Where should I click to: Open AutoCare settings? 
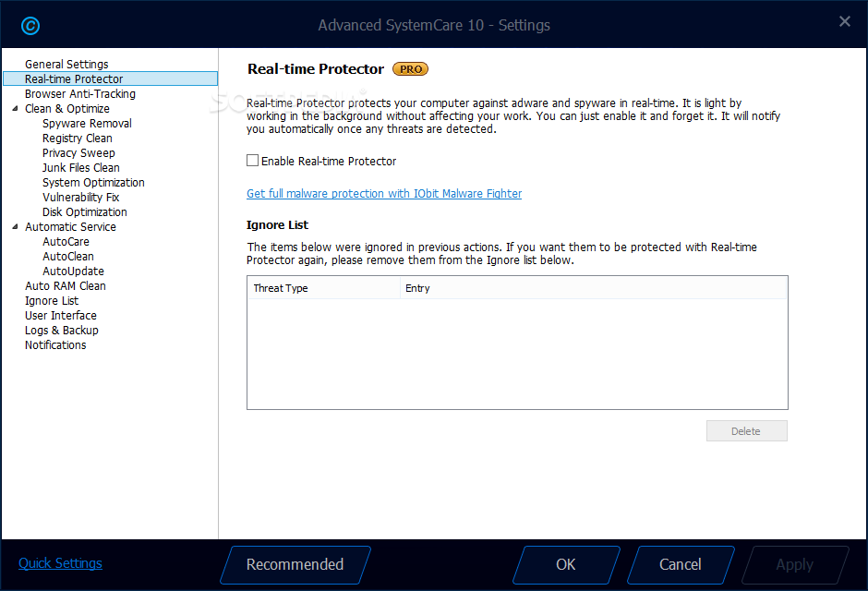(x=66, y=241)
